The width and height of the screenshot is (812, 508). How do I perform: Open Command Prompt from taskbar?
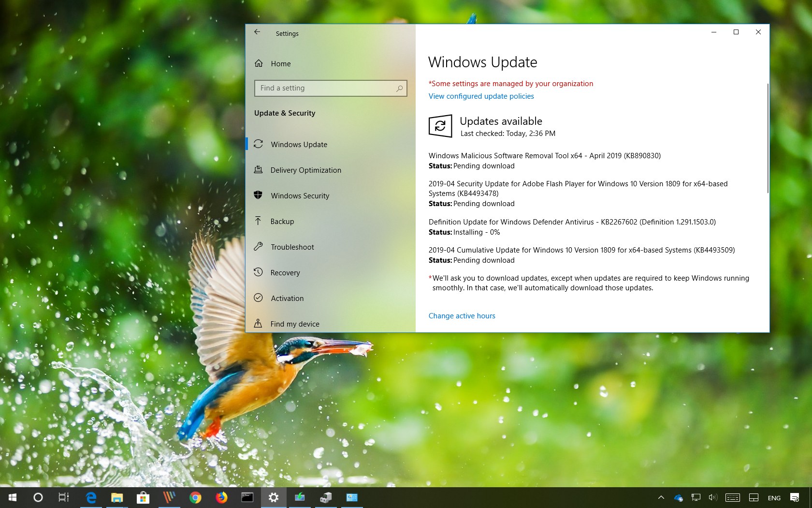[247, 497]
